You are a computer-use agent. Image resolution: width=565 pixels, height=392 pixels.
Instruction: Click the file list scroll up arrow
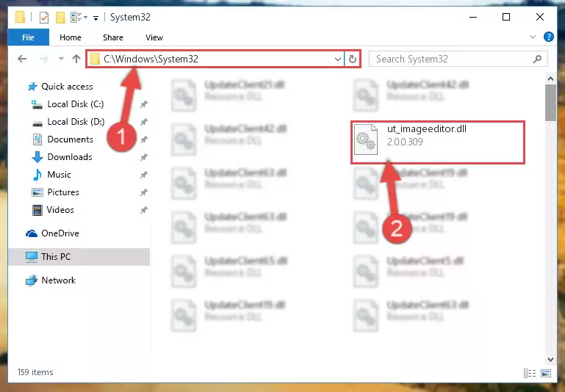[550, 79]
